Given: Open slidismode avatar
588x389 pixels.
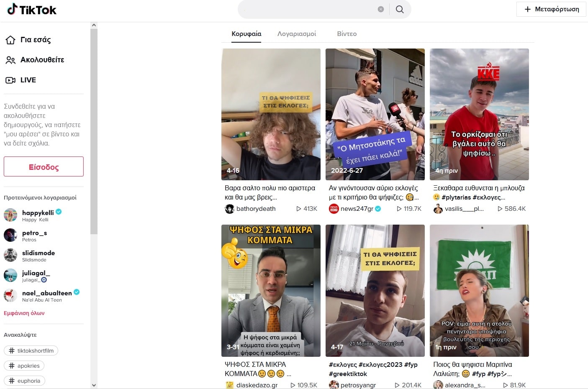Looking at the screenshot, I should click(10, 255).
